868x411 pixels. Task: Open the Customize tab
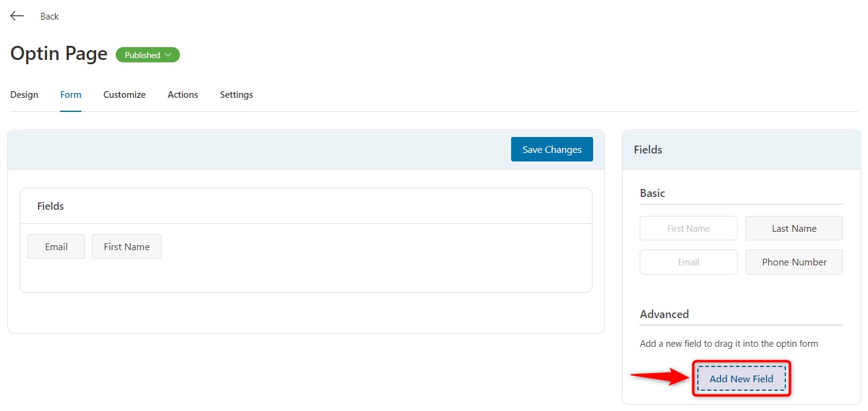point(124,94)
